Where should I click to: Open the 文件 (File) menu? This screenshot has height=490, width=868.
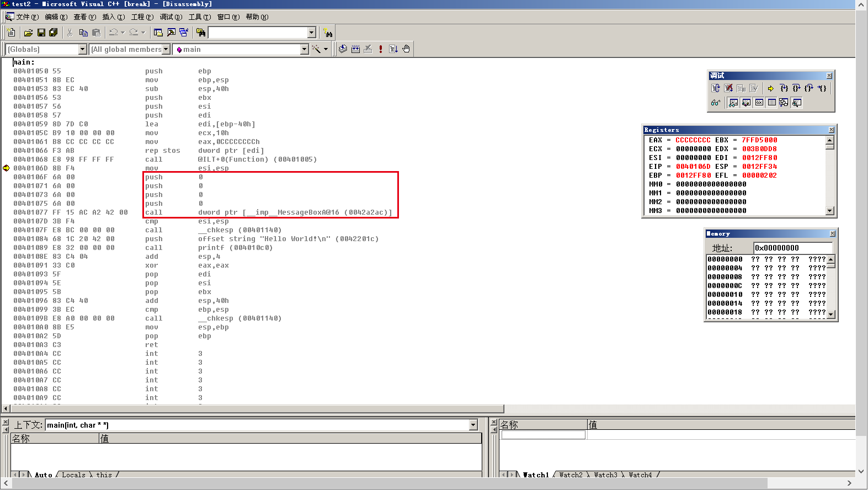27,17
